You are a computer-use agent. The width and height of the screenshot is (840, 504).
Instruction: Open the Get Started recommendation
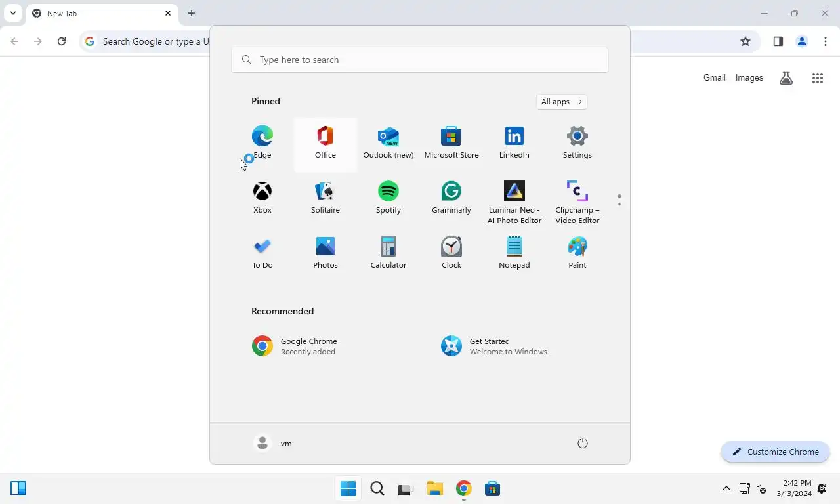(x=514, y=346)
